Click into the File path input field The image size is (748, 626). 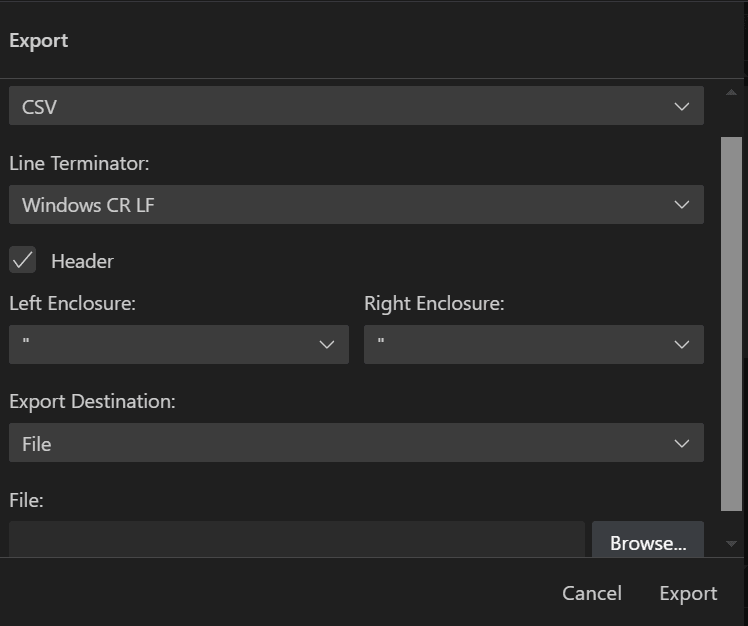click(296, 540)
